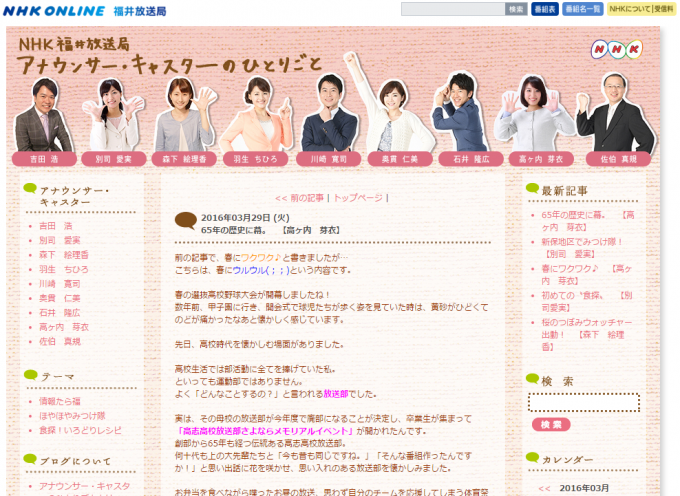Viewport: 680px width, 496px height.
Task: Select the 森下 絵理香 name tab in banner
Action: pyautogui.click(x=184, y=159)
